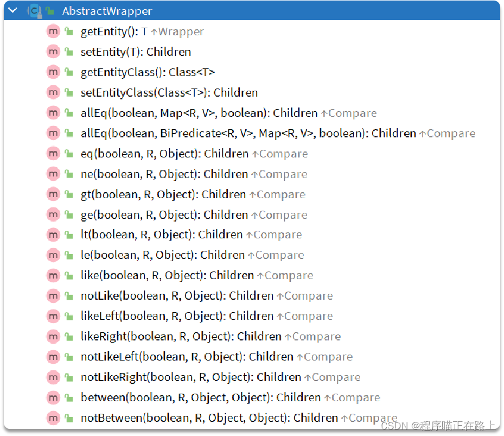Click method icon beside likeLeft method
The height and width of the screenshot is (436, 504).
coord(53,317)
